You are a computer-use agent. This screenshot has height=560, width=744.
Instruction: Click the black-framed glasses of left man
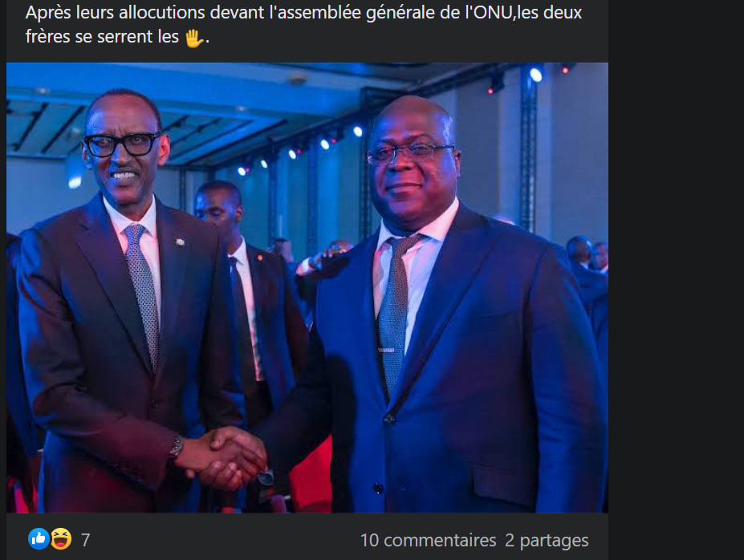click(x=121, y=144)
